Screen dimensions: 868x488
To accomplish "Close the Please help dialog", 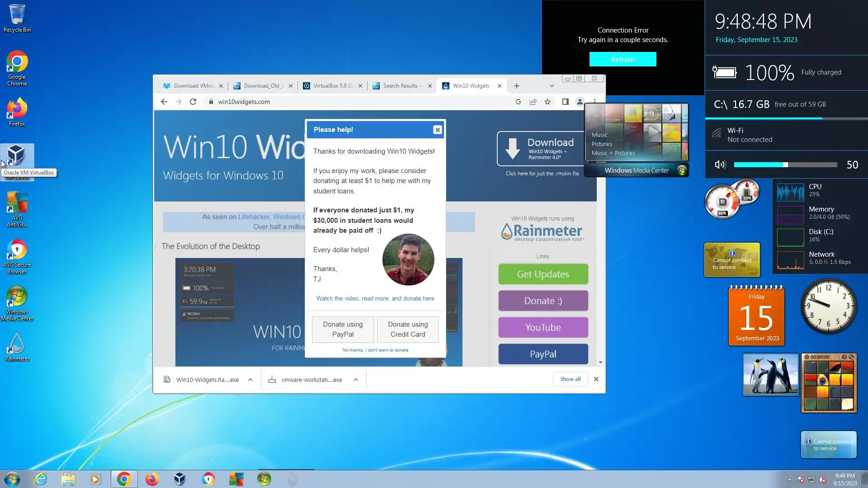I will tap(437, 130).
